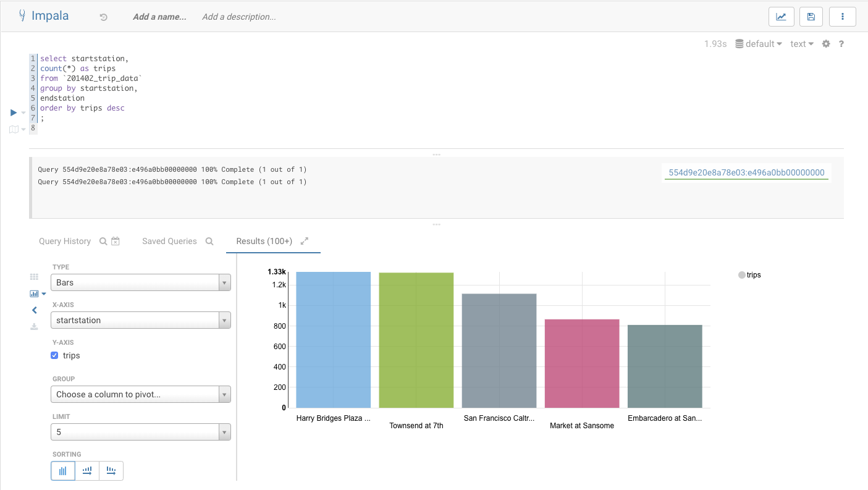Uncheck the trips Y-axis checkbox
Screen dimensions: 868x490
(54, 355)
